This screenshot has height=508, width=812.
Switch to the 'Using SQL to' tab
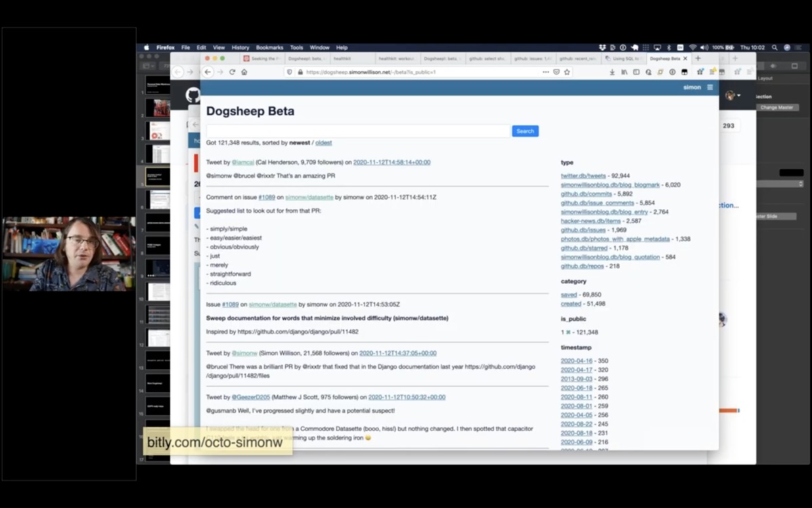623,59
